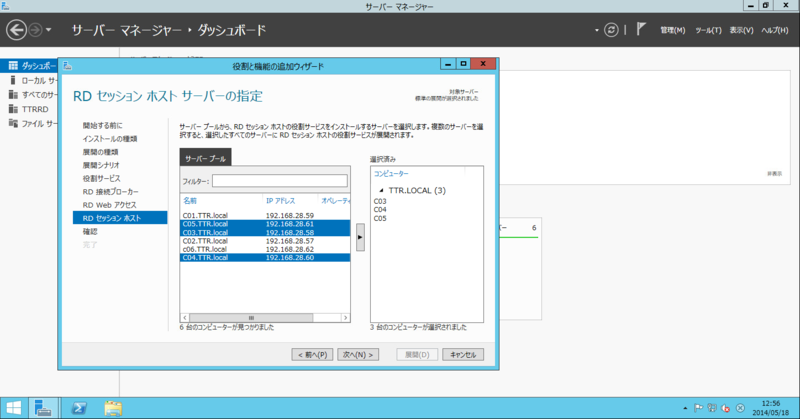This screenshot has height=419, width=800.
Task: Open File Explorer from the taskbar
Action: pos(113,408)
